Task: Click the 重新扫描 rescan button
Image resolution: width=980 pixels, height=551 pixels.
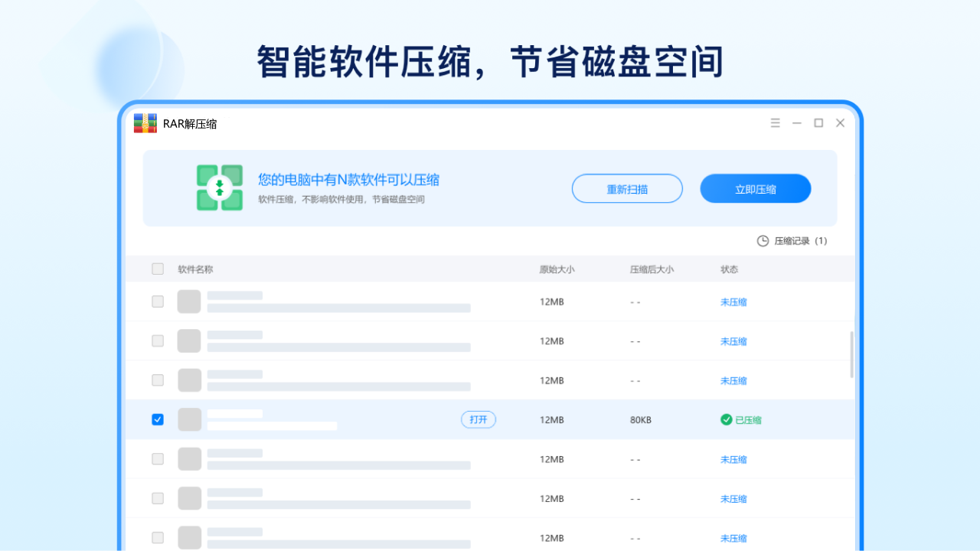Action: (x=627, y=188)
